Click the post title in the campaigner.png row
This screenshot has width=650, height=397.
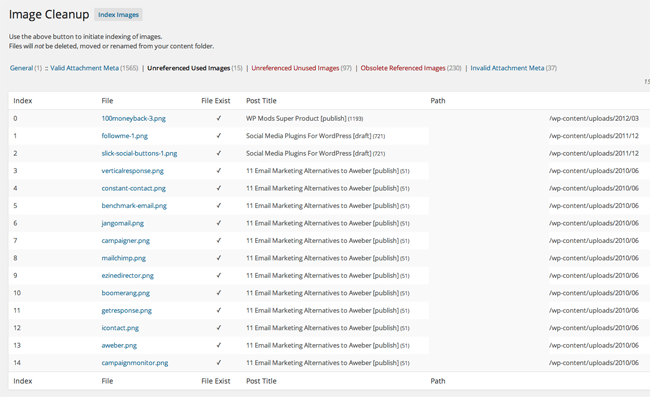pyautogui.click(x=327, y=240)
